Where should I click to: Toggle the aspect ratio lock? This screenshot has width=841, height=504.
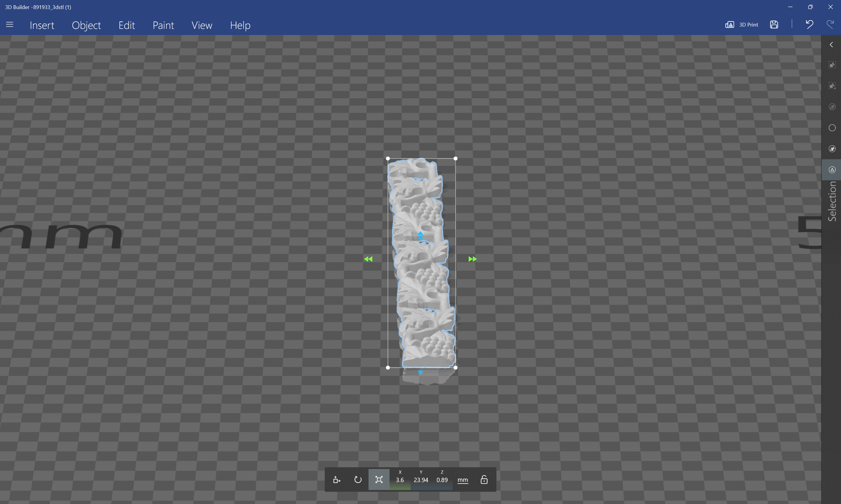point(484,480)
